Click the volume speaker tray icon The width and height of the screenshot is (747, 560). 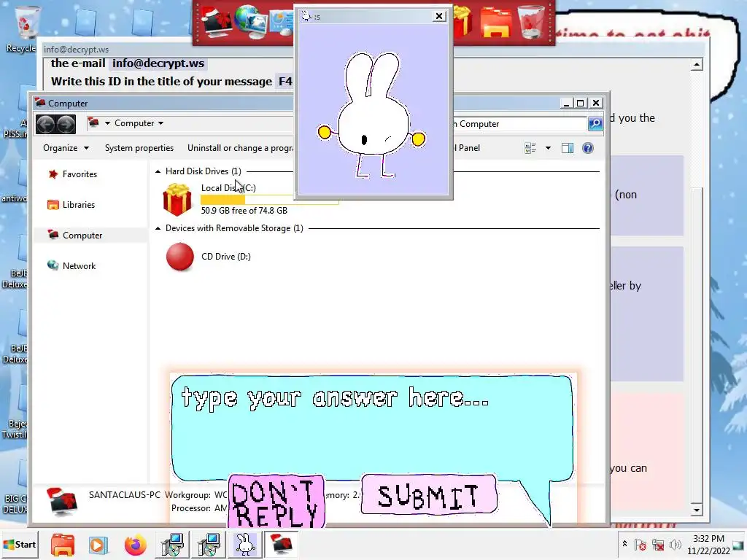pos(675,544)
